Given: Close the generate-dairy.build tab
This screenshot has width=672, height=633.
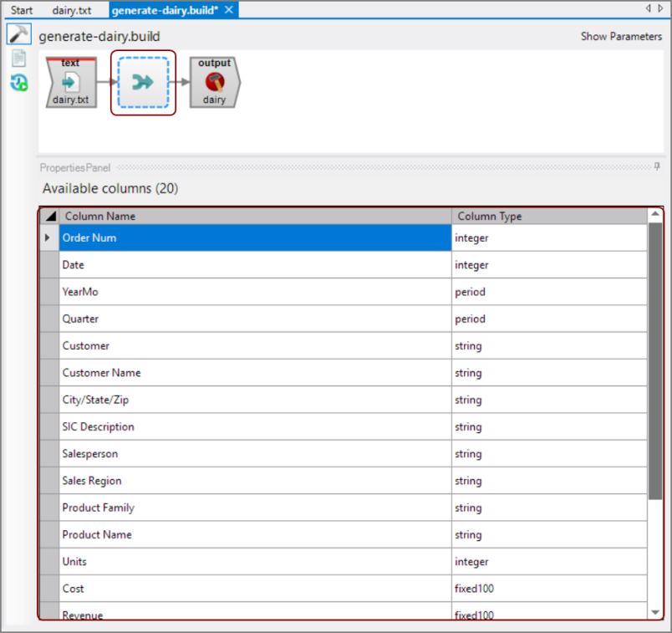Looking at the screenshot, I should point(229,10).
